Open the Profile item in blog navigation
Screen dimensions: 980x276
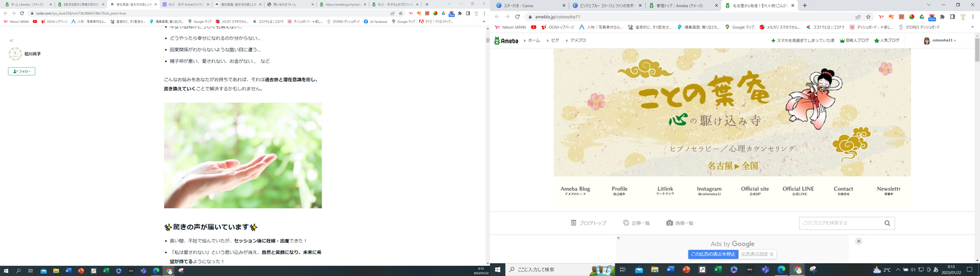pyautogui.click(x=620, y=190)
